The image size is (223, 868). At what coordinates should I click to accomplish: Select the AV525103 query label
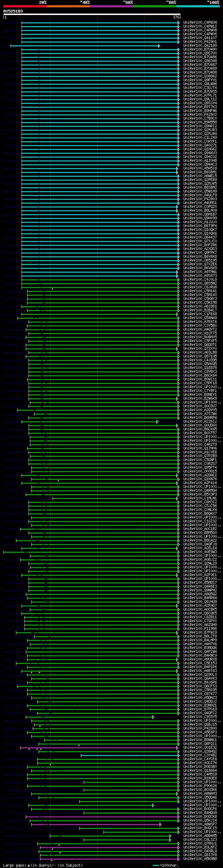pyautogui.click(x=13, y=11)
